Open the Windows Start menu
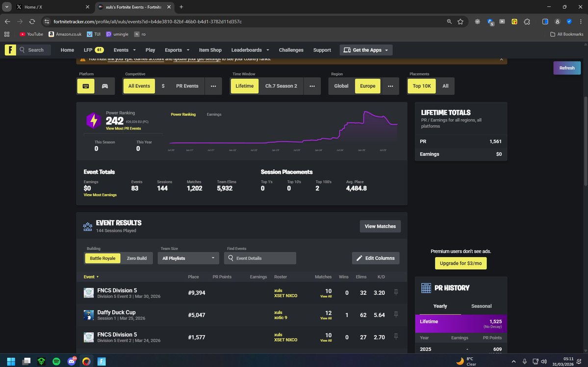The image size is (588, 367). (11, 362)
